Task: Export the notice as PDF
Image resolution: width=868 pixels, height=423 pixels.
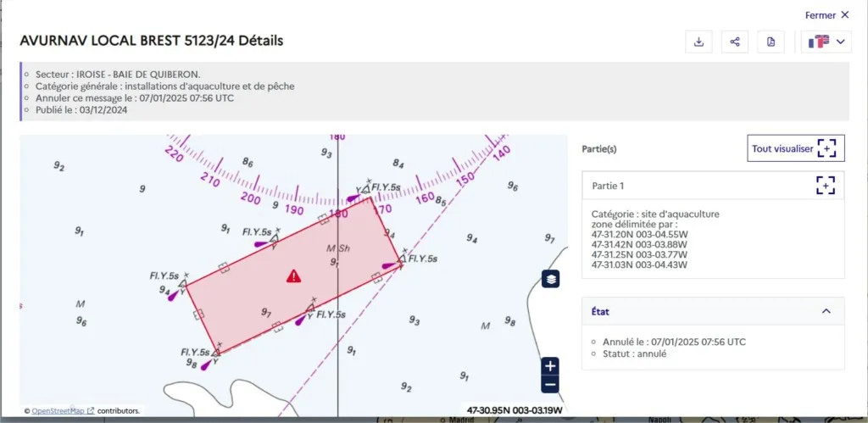Action: 771,42
